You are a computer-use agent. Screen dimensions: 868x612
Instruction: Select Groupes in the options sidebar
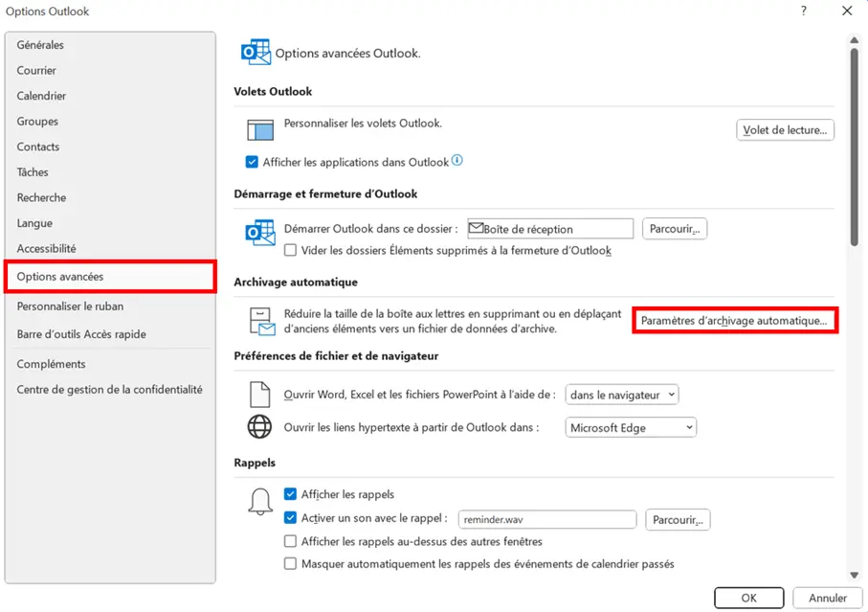point(110,122)
